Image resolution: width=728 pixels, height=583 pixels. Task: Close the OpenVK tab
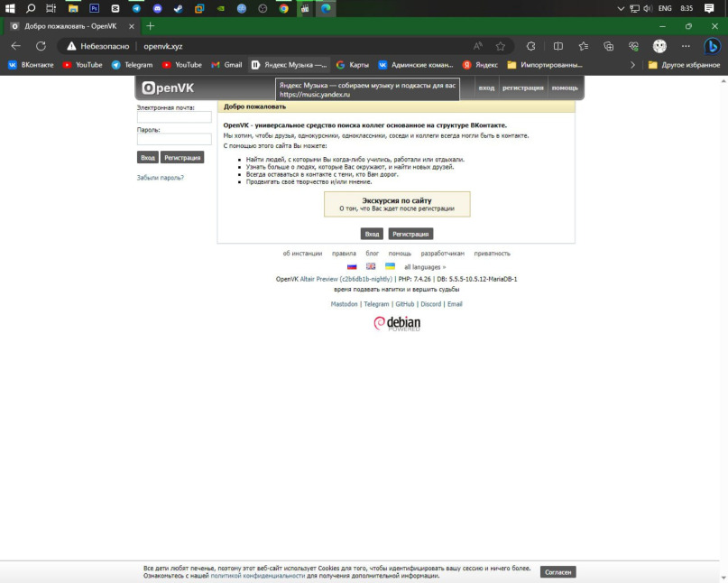[x=132, y=26]
